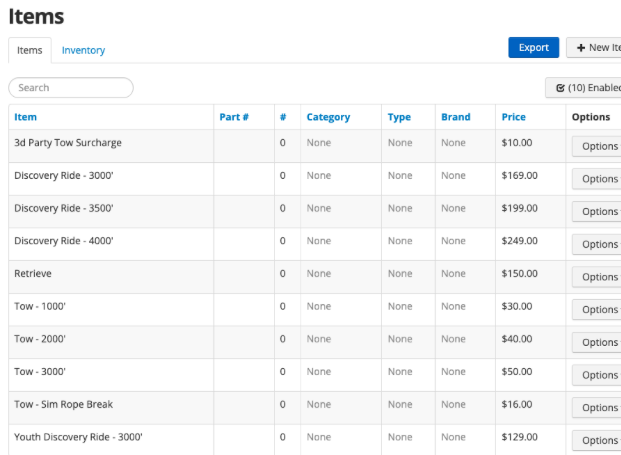The image size is (621, 455).
Task: Select the Tow - 3000' item name
Action: point(40,371)
